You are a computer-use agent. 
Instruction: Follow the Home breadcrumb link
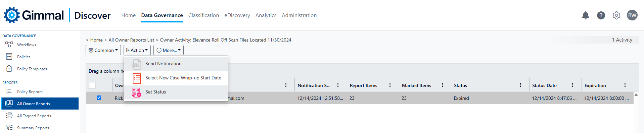click(x=96, y=40)
